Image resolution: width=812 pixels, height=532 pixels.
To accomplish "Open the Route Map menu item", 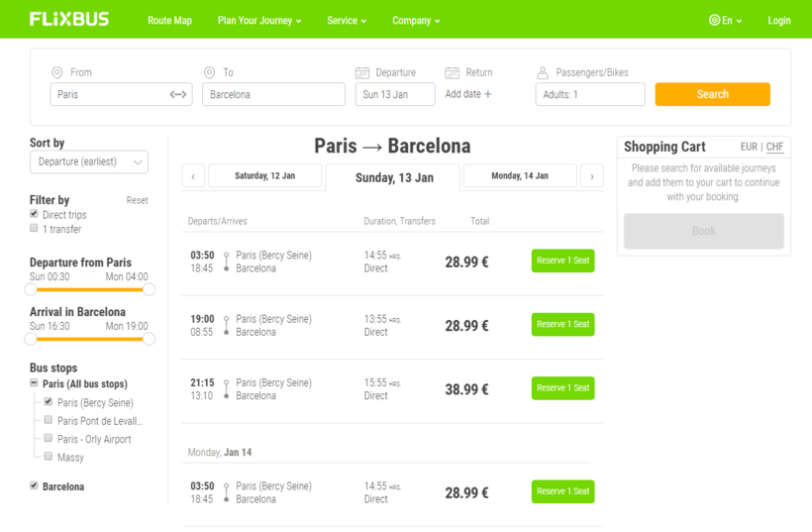I will [x=169, y=20].
